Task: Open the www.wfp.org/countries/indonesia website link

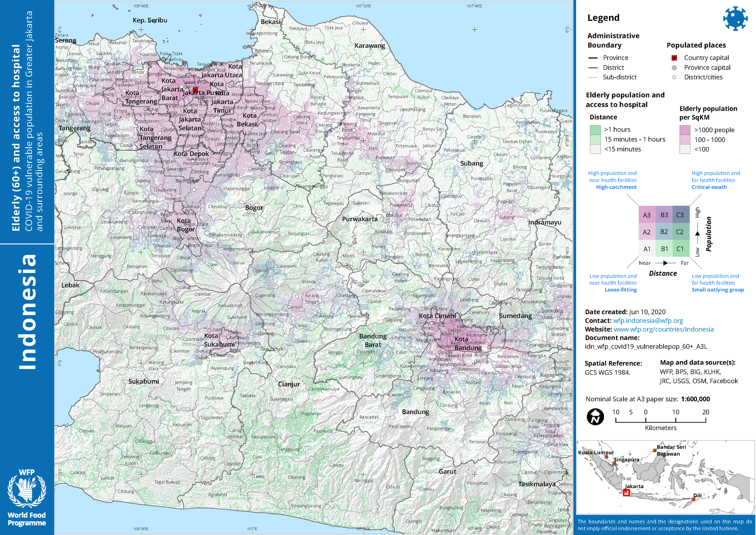Action: (x=663, y=329)
